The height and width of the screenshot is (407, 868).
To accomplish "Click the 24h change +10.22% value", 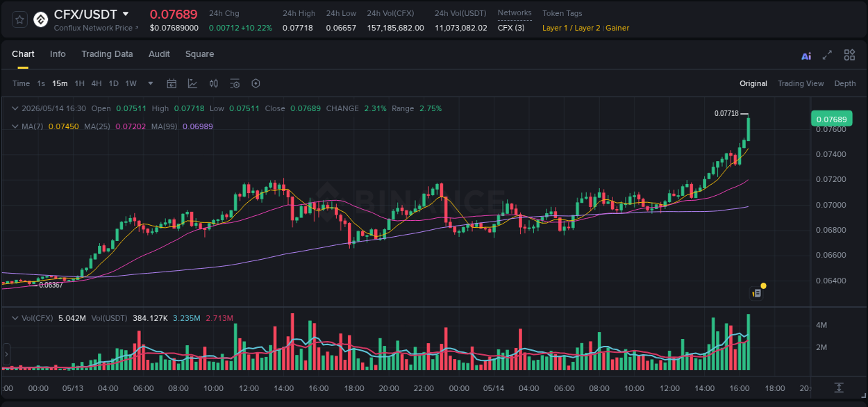I will coord(257,28).
